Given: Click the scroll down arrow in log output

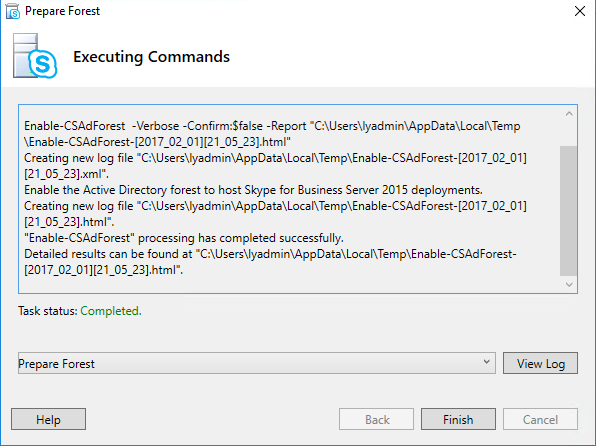Looking at the screenshot, I should tap(569, 284).
